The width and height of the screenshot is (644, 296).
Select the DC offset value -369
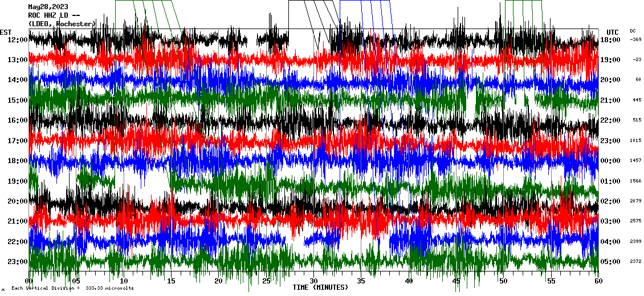pos(636,39)
